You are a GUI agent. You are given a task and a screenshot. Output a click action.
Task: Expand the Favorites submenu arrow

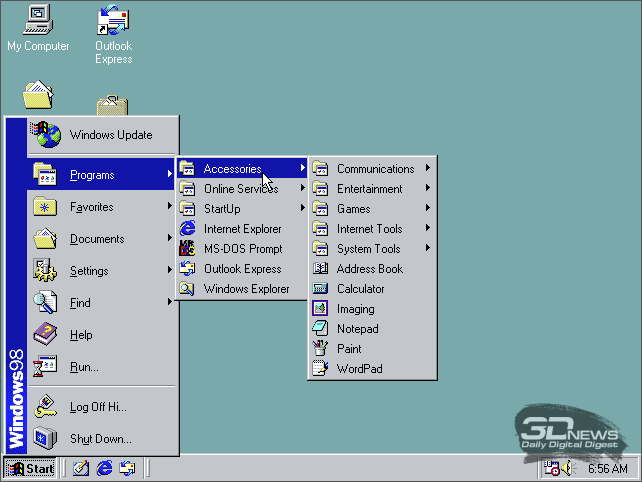170,206
